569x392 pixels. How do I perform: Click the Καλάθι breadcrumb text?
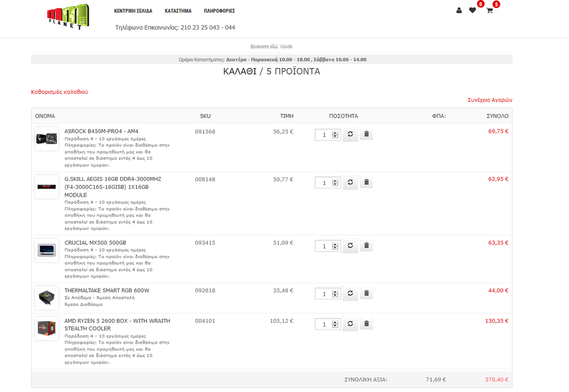coord(286,46)
